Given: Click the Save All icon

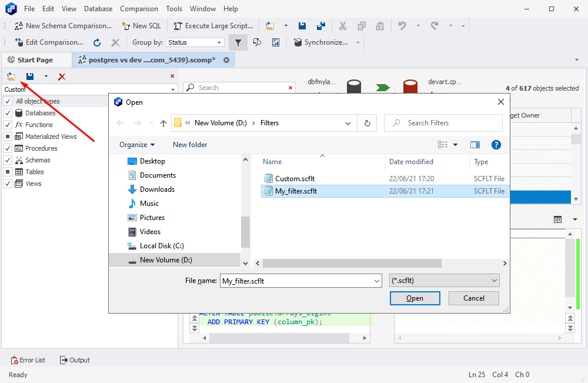Looking at the screenshot, I should (320, 26).
